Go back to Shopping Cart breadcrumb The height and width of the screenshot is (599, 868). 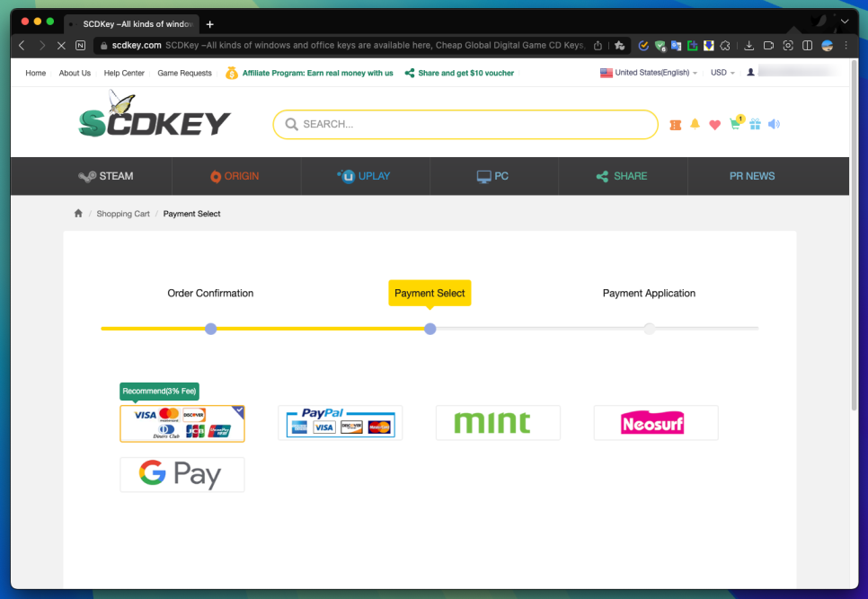(x=123, y=214)
